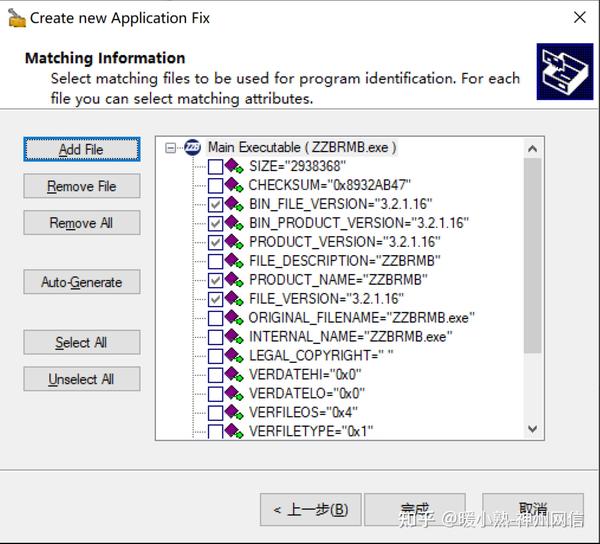Click the attribute icon beside VERFILETYPE
Screen dimensions: 600x544
(x=234, y=431)
